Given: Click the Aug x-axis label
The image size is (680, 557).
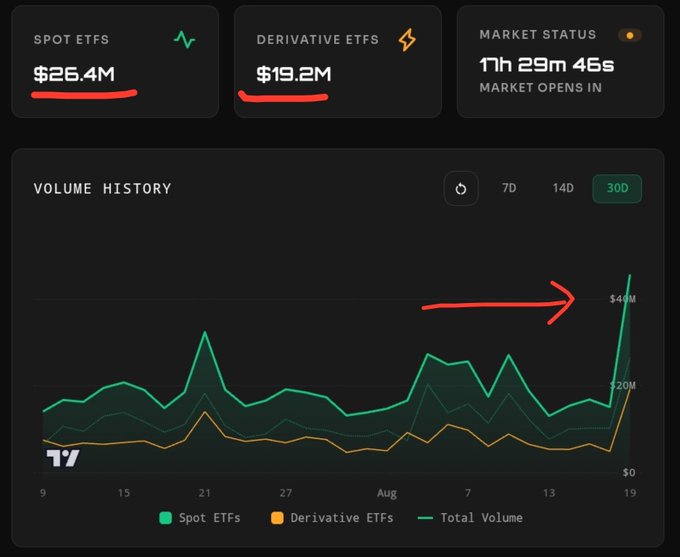Looking at the screenshot, I should coord(387,493).
